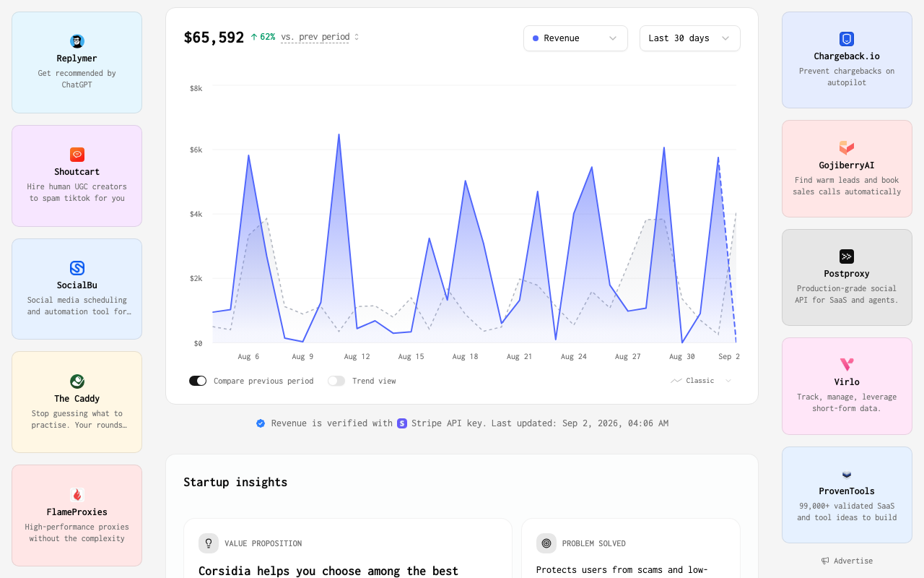The width and height of the screenshot is (924, 578).
Task: Click the Advertise megaphone icon
Action: pos(825,561)
